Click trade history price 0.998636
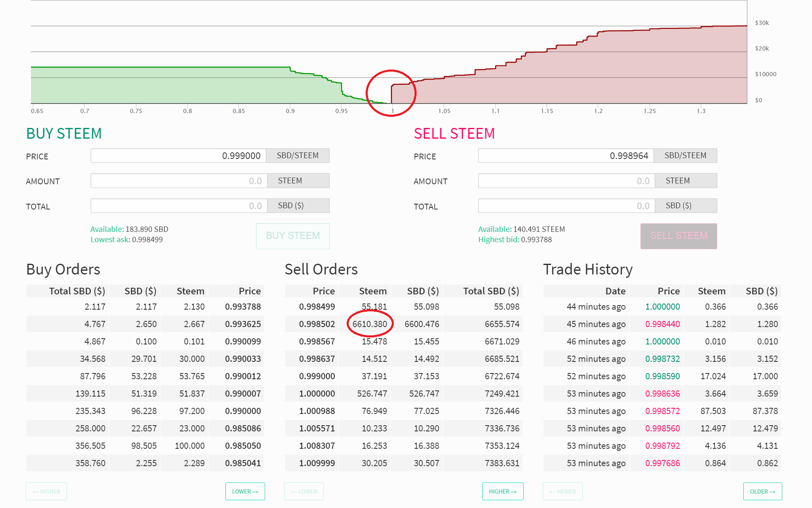The width and height of the screenshot is (812, 508). pyautogui.click(x=663, y=394)
